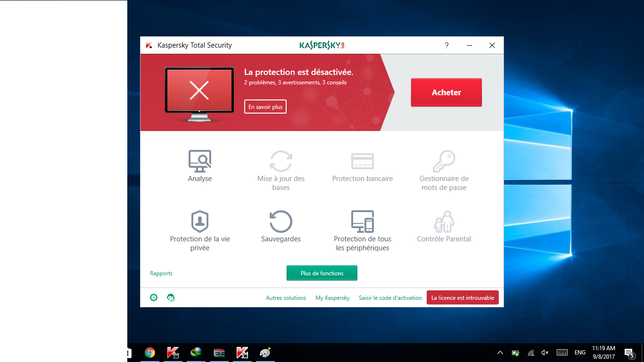Open support via the headset face icon
This screenshot has width=644, height=362.
(171, 297)
